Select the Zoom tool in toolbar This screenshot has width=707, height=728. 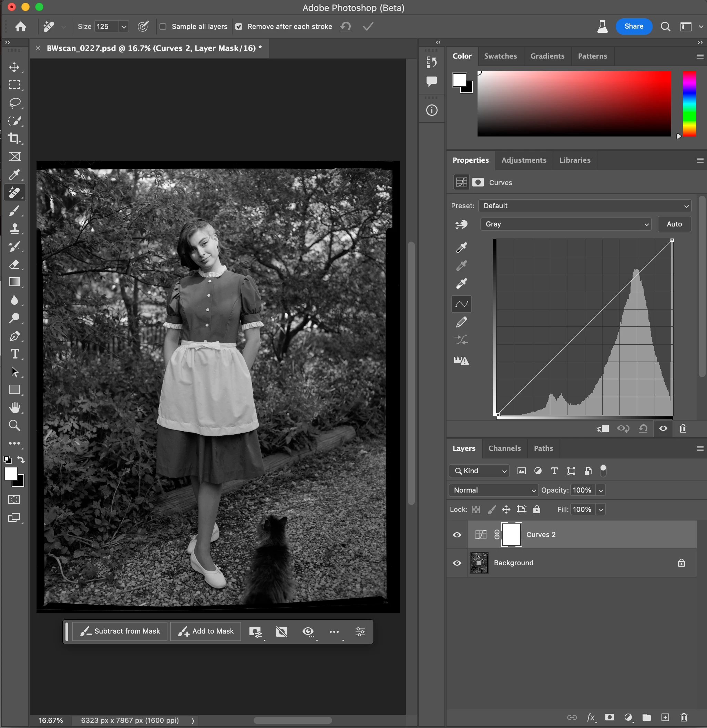14,425
